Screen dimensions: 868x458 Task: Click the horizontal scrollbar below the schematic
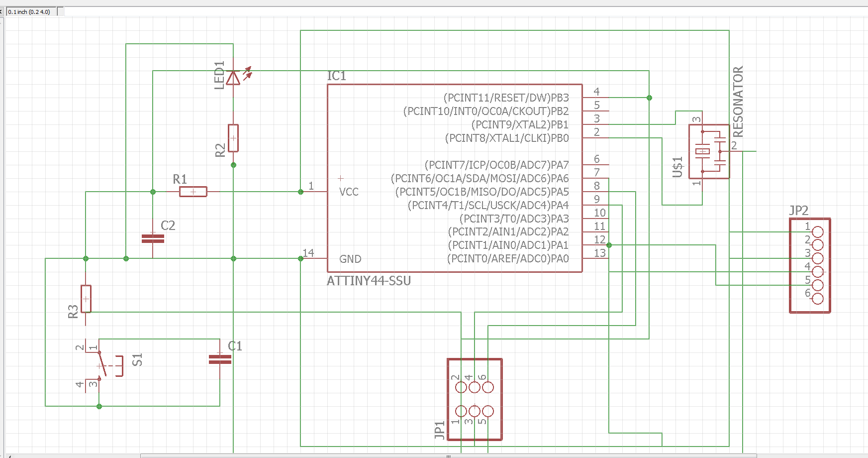pyautogui.click(x=448, y=456)
